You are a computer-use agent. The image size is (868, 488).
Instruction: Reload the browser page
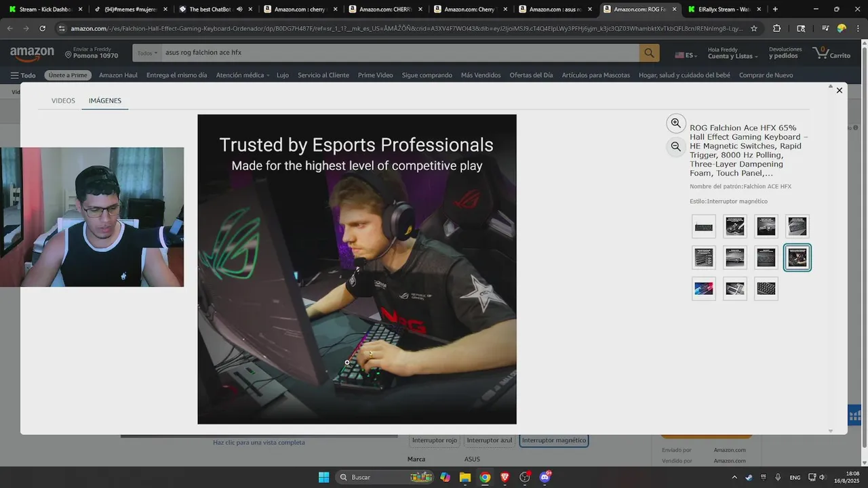(x=43, y=28)
